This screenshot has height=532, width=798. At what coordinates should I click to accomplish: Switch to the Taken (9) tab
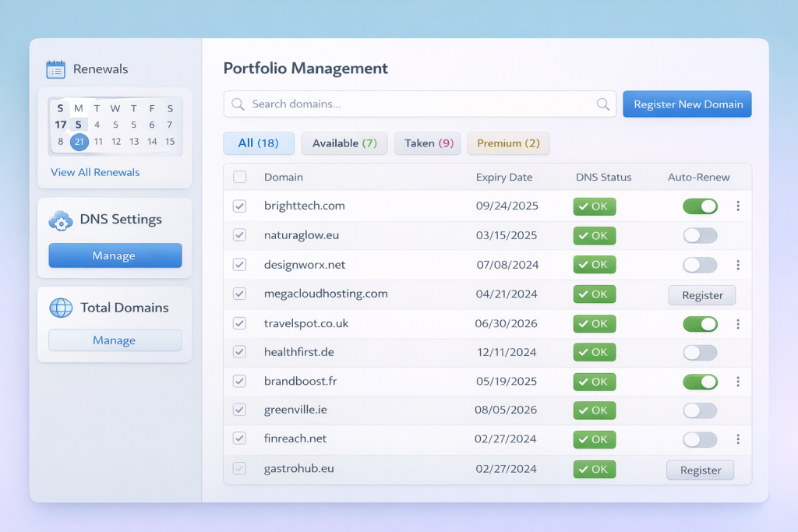point(428,143)
